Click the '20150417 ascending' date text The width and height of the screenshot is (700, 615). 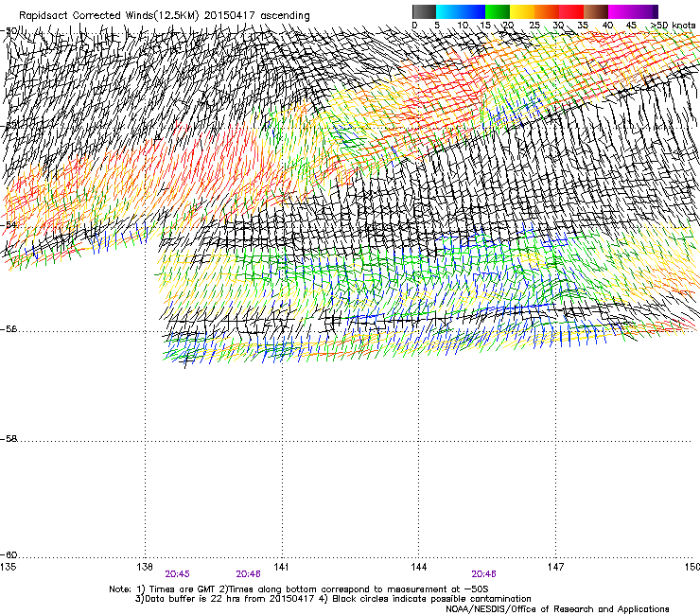[x=256, y=16]
